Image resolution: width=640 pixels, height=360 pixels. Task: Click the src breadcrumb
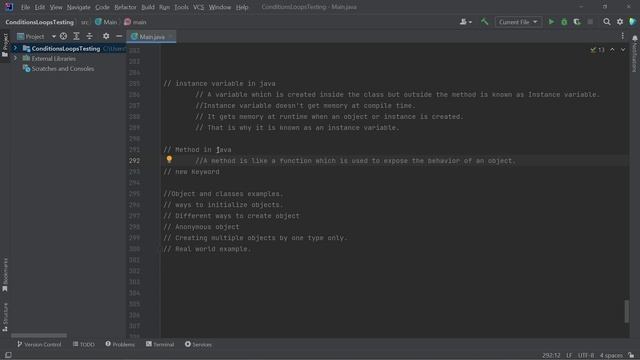click(x=84, y=22)
